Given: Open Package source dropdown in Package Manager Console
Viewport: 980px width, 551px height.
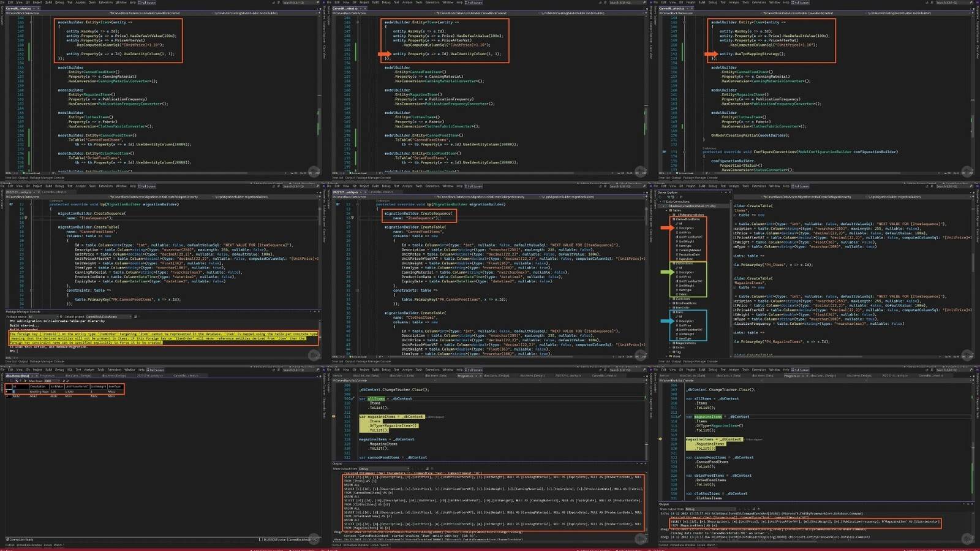Looking at the screenshot, I should 43,316.
